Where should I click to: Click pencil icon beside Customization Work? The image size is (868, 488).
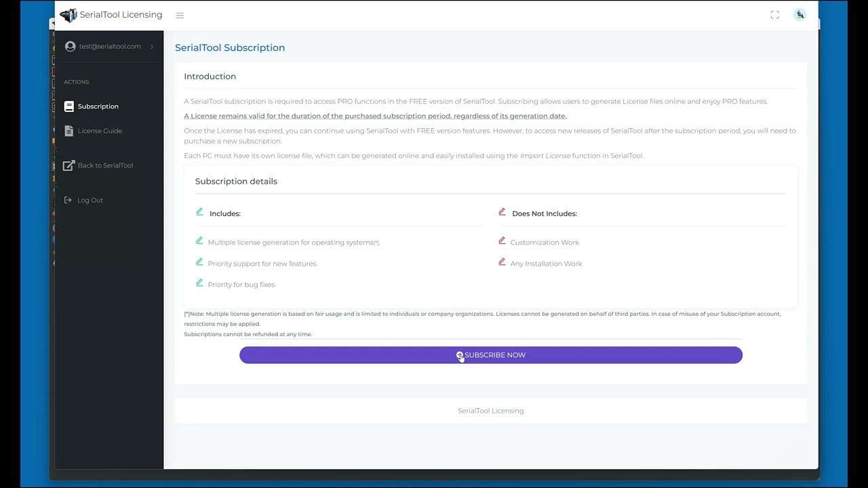pos(502,241)
